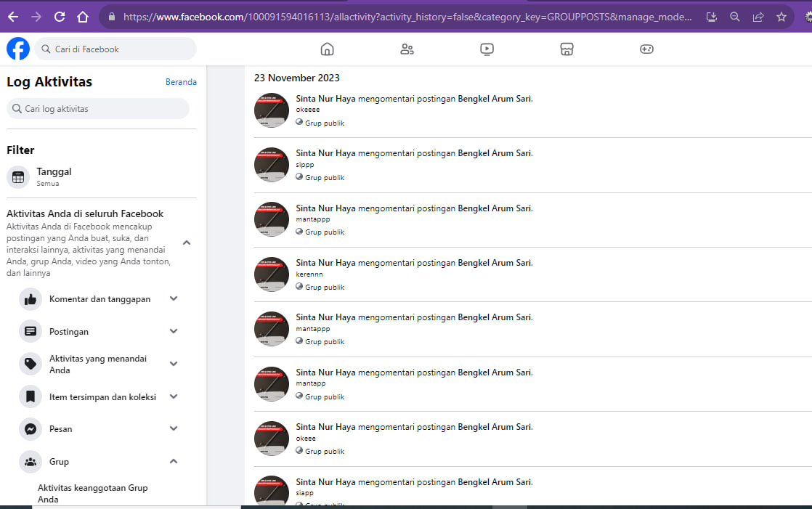
Task: Open the Gaming tab icon
Action: 647,49
